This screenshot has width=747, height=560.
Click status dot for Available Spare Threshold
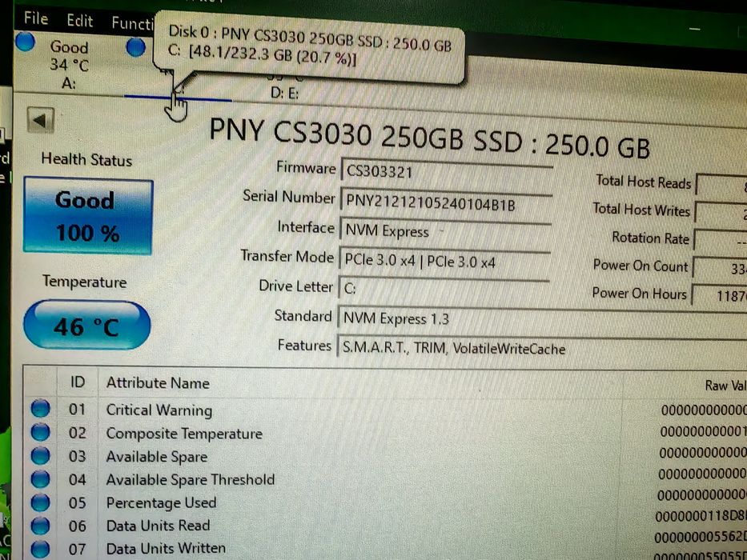pos(41,478)
